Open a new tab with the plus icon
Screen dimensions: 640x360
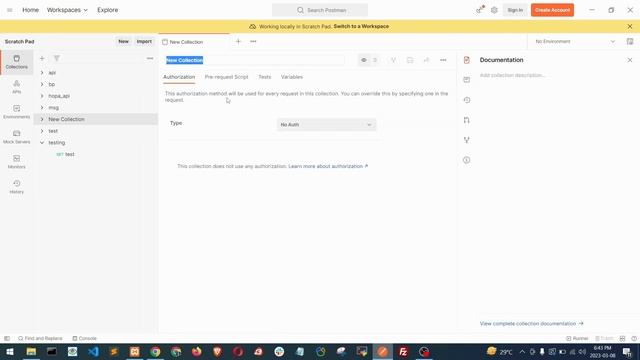click(238, 41)
